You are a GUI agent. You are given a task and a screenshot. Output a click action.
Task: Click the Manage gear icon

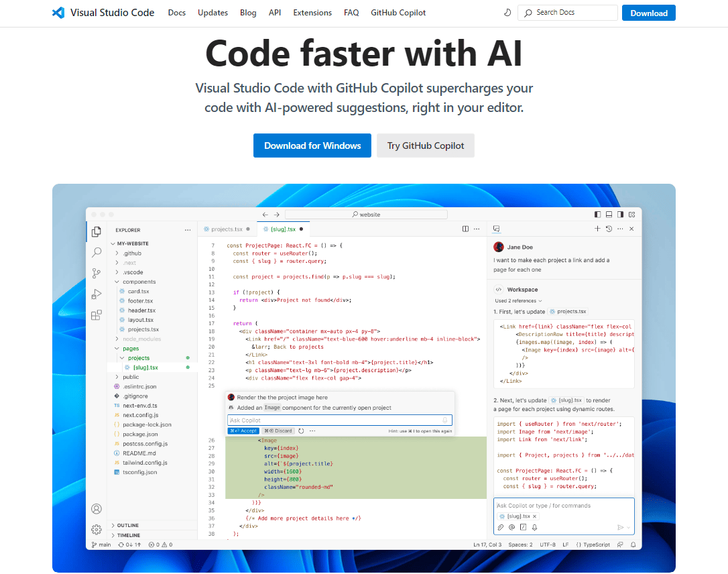[97, 530]
